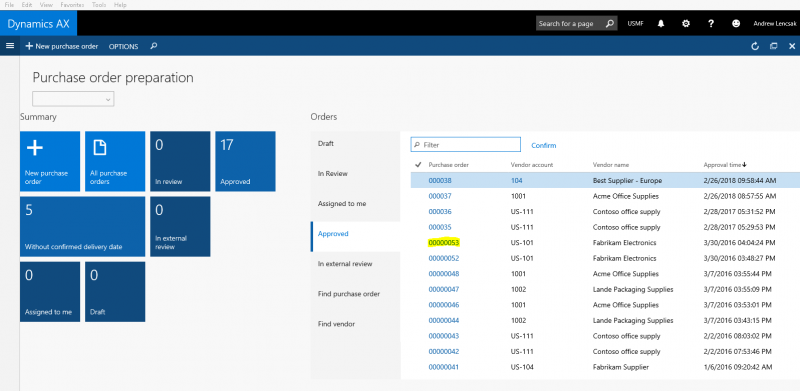Select the In external review orders tab
Viewport: 800px width, 391px height.
click(x=356, y=264)
